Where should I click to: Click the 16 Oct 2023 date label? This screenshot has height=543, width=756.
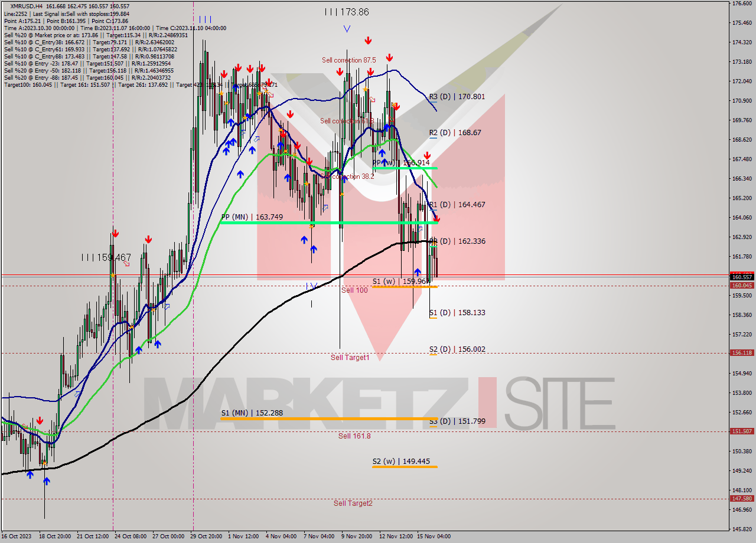click(16, 537)
